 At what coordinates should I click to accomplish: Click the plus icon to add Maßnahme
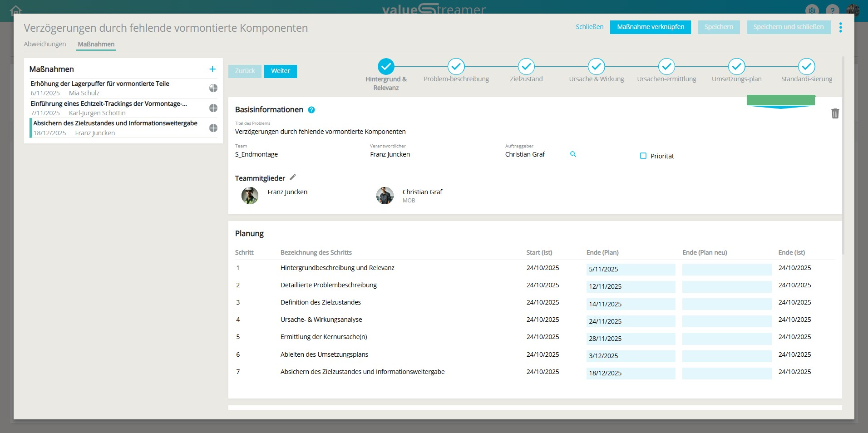coord(212,69)
